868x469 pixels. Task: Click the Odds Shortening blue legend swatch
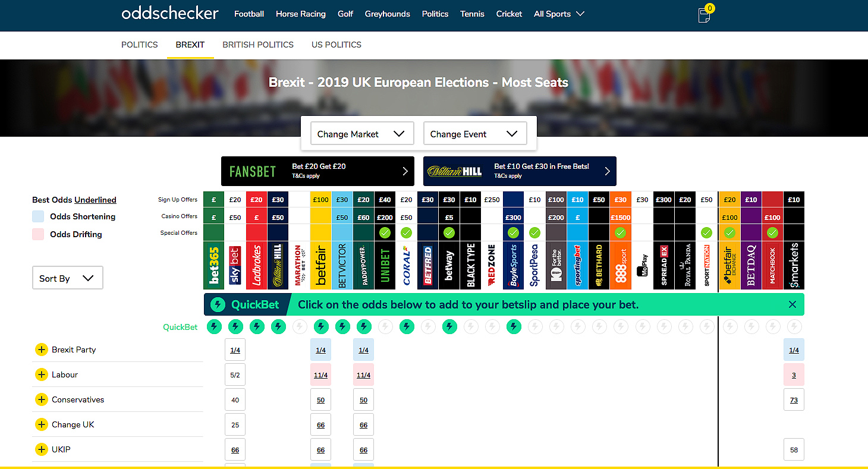[38, 216]
